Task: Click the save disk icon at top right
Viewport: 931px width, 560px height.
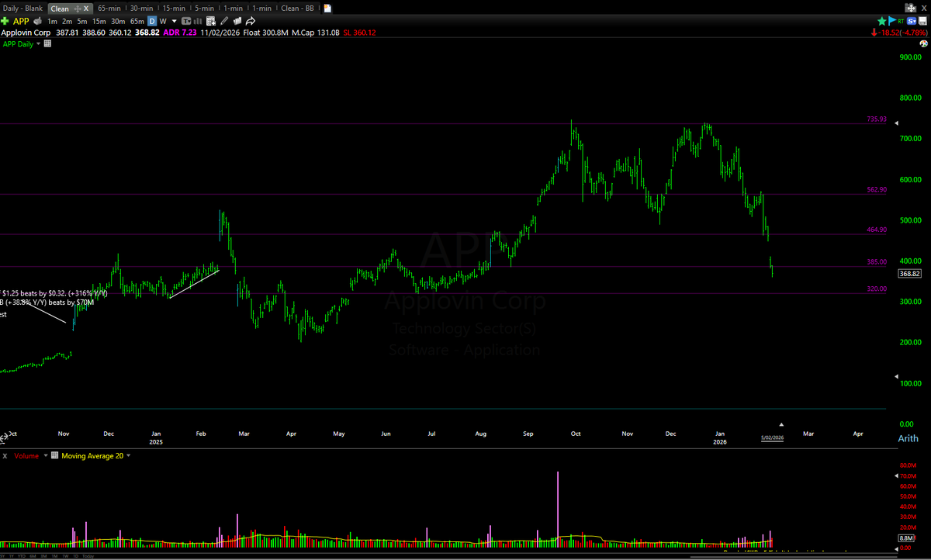Action: click(922, 21)
